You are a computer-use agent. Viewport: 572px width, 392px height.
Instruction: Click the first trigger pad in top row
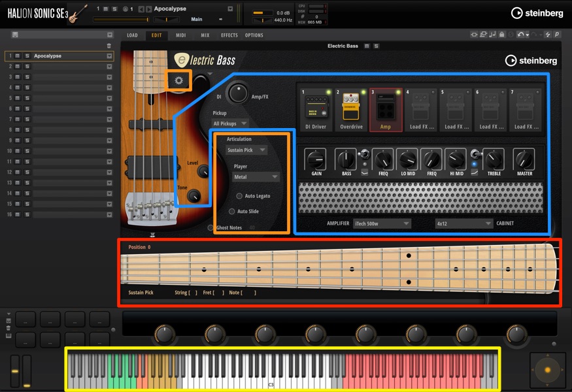pos(25,319)
